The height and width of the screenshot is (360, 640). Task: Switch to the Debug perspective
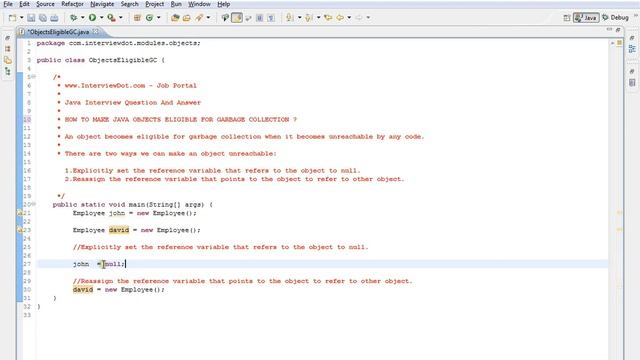click(x=616, y=18)
